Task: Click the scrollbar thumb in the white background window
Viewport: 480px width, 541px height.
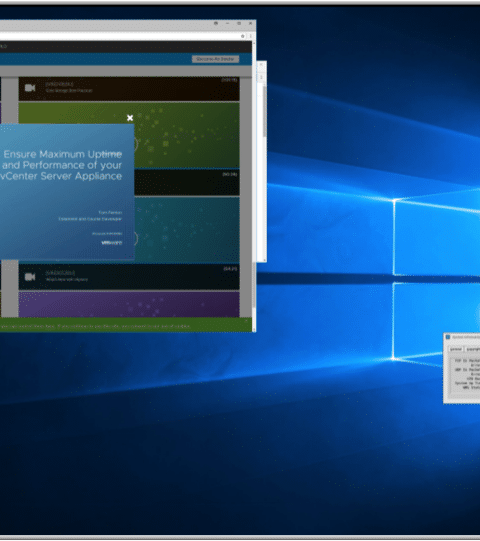Action: click(x=265, y=110)
